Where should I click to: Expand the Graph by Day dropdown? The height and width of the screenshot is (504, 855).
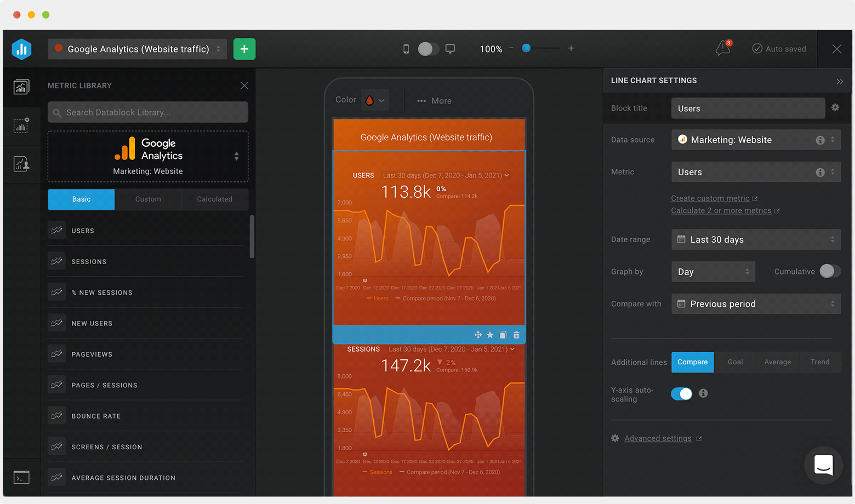pos(713,272)
